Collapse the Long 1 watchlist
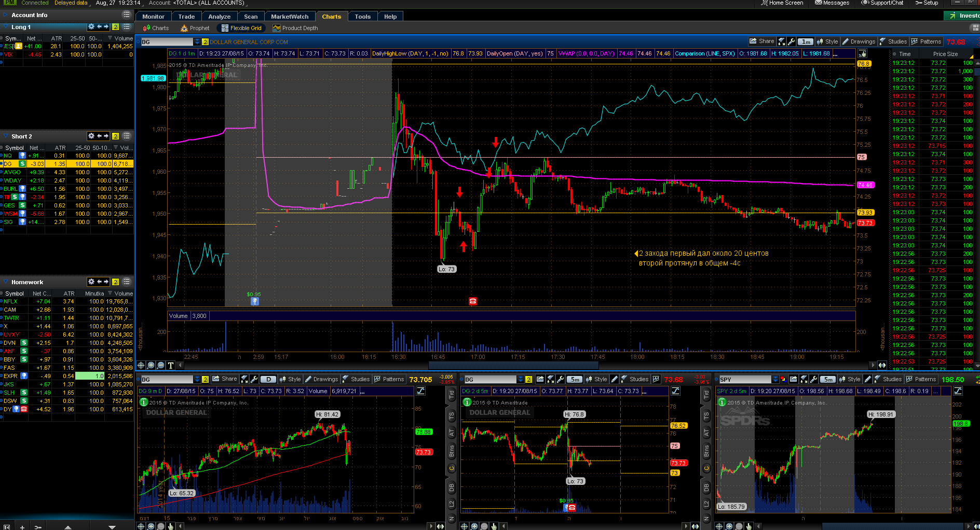The image size is (980, 530). pyautogui.click(x=6, y=27)
